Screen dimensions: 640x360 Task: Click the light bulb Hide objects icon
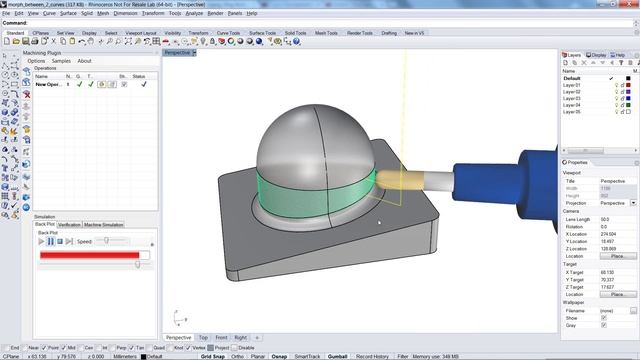click(x=203, y=41)
